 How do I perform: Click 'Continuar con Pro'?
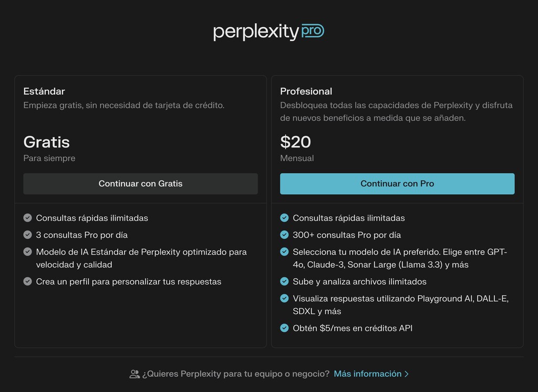coord(397,184)
